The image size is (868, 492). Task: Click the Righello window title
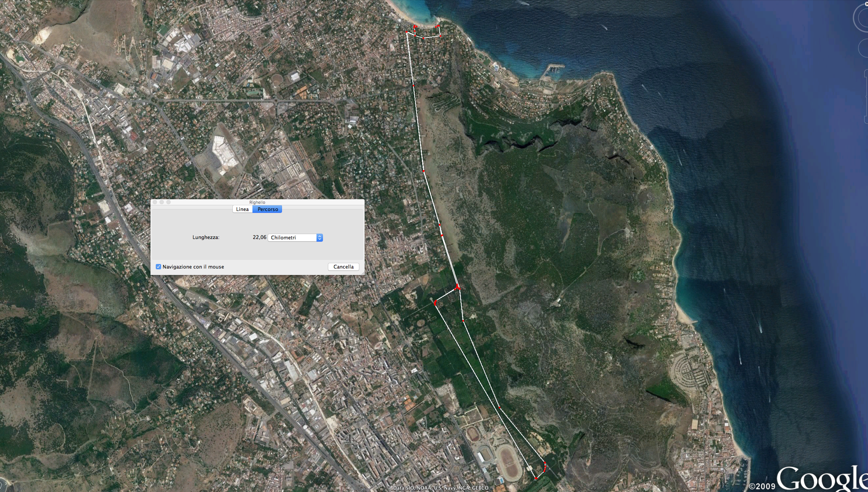(257, 202)
